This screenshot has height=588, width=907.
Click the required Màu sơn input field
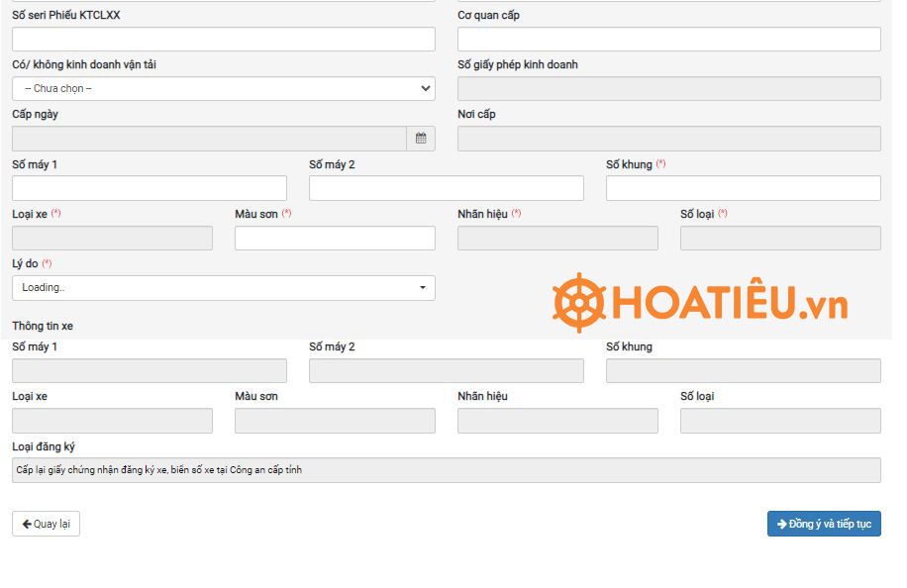335,239
